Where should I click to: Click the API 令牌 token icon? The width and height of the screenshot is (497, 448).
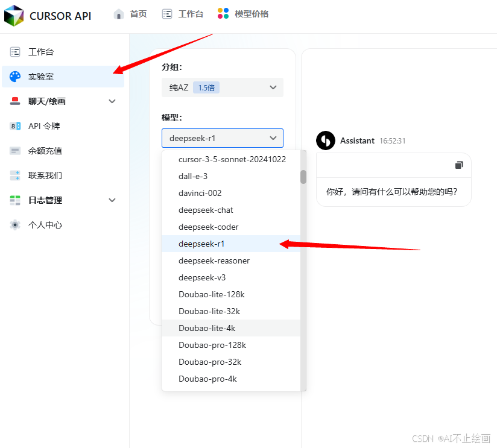pos(15,126)
